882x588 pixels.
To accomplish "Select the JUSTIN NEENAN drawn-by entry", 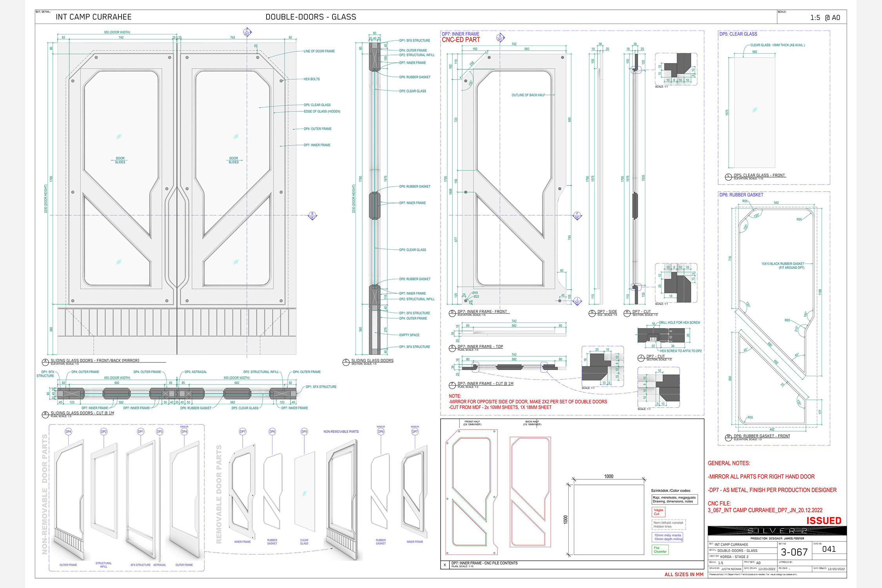I will (731, 569).
